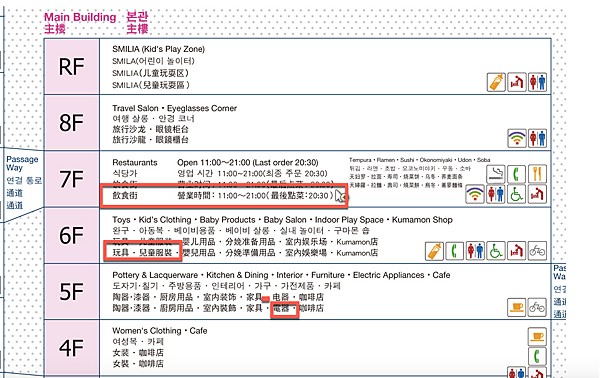Screen dimensions: 600x378
Task: Click the restroom icon on 7F row
Action: click(496, 194)
